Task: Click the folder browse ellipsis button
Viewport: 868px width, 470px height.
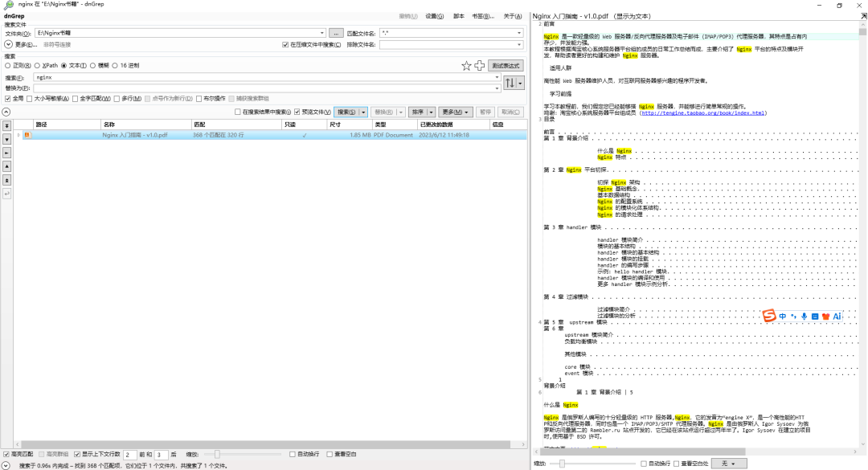Action: (x=336, y=33)
